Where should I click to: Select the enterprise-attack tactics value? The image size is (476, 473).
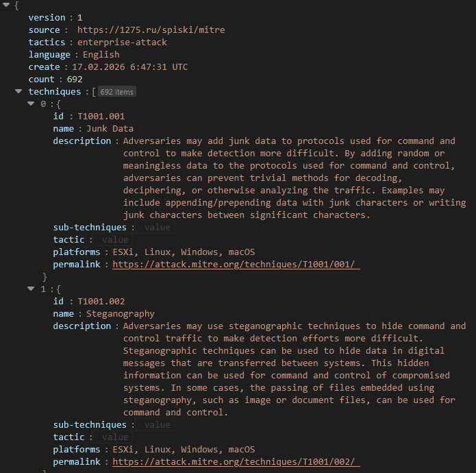tap(122, 43)
